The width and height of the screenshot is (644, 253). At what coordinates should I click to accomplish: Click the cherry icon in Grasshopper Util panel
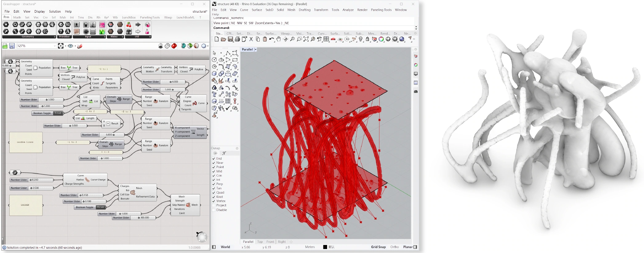coord(129,25)
